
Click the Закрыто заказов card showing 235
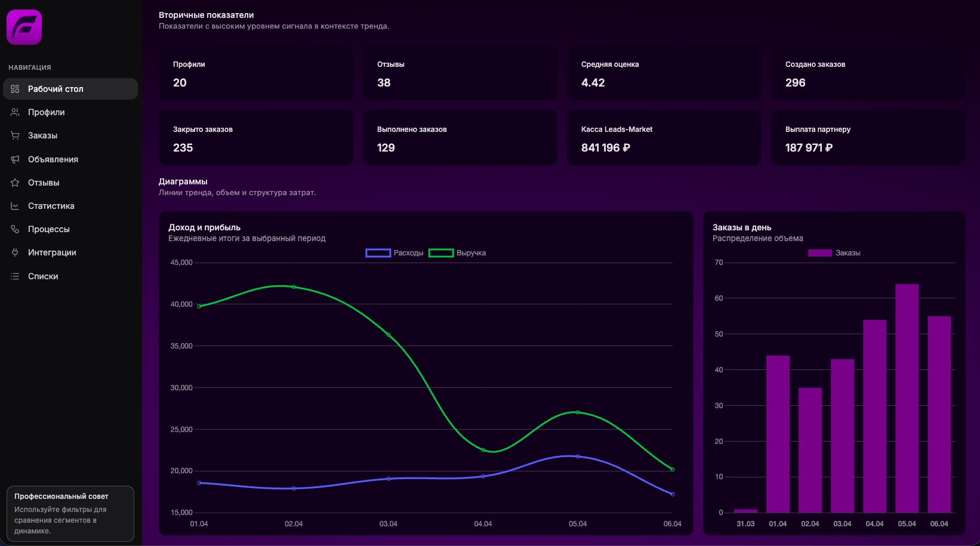[256, 138]
